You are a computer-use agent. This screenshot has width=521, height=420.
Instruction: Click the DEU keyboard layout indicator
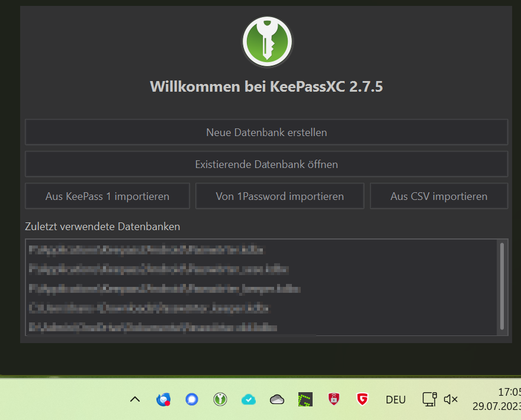[395, 399]
